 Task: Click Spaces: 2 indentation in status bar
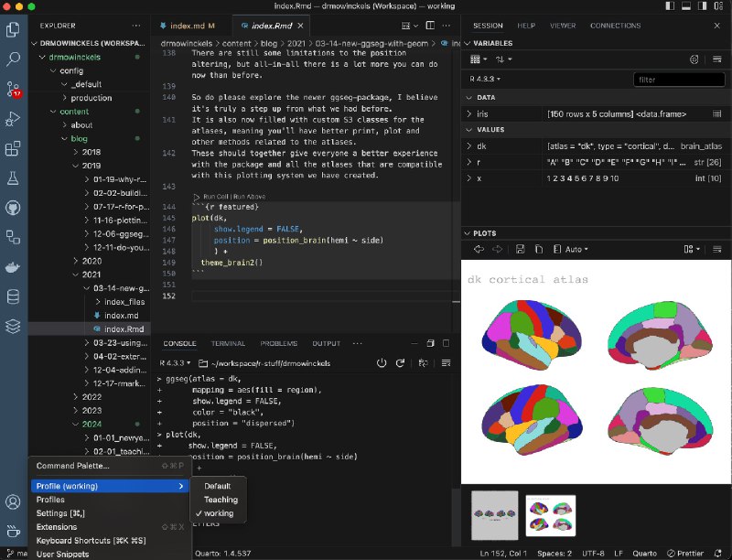[x=554, y=554]
